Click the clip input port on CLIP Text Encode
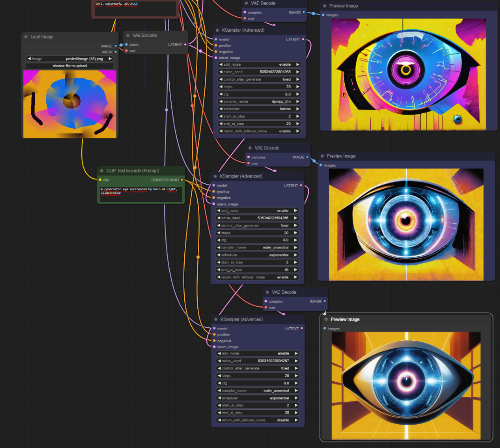Image resolution: width=500 pixels, height=448 pixels. pyautogui.click(x=100, y=179)
